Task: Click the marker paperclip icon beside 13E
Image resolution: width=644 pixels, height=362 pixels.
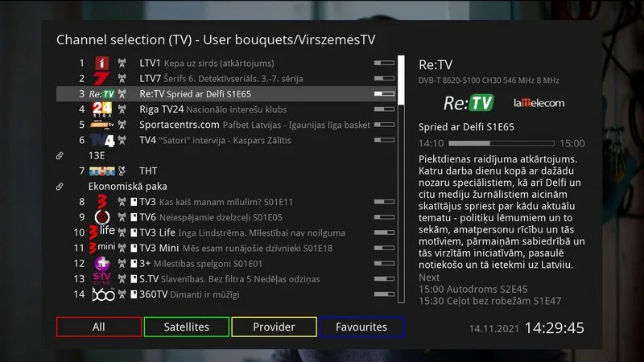Action: (x=60, y=155)
